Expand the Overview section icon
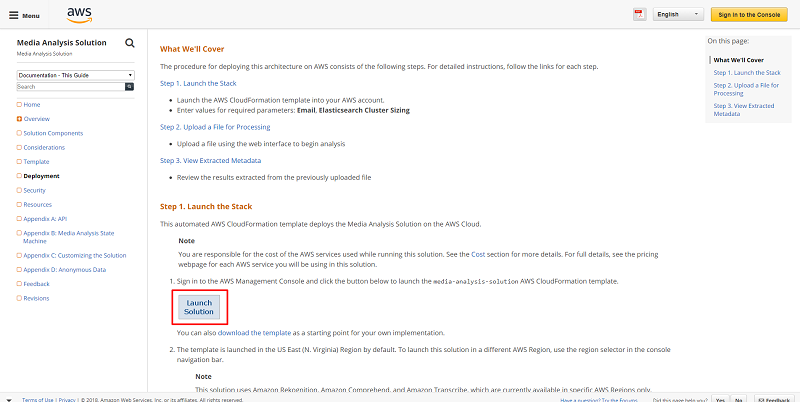The height and width of the screenshot is (402, 800). tap(19, 119)
